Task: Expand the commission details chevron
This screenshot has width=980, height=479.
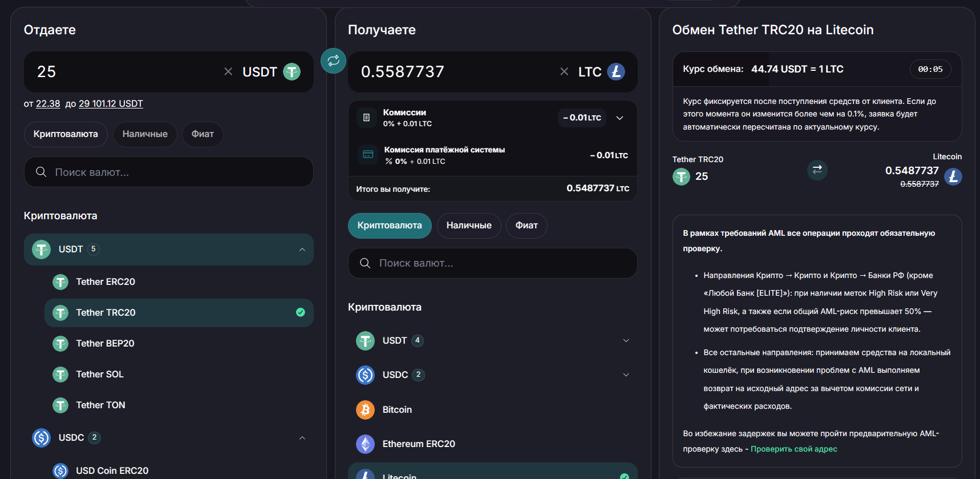Action: click(620, 118)
